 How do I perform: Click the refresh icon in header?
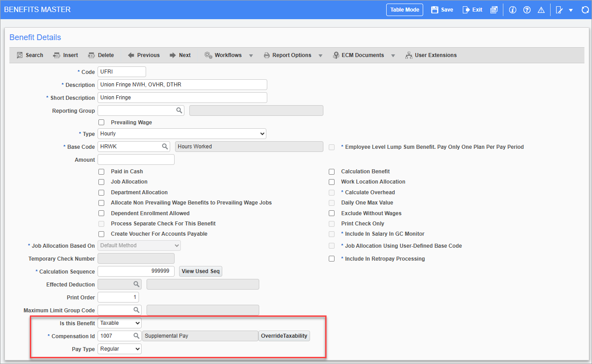click(585, 10)
